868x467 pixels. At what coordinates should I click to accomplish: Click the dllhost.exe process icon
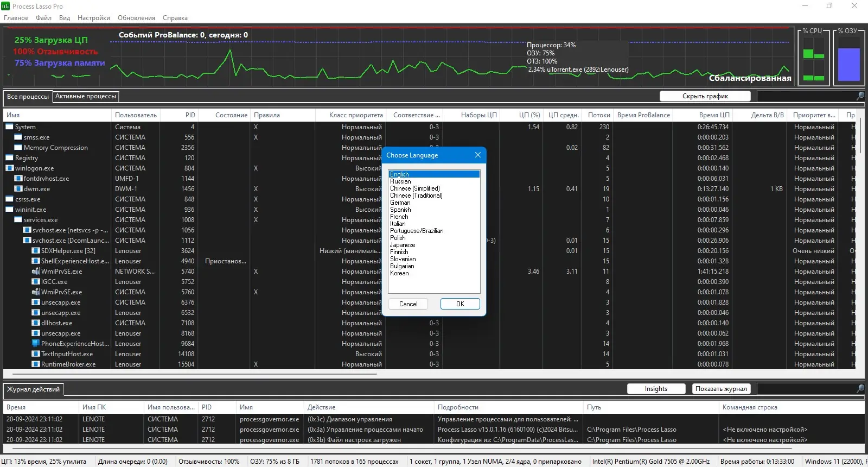tap(35, 323)
